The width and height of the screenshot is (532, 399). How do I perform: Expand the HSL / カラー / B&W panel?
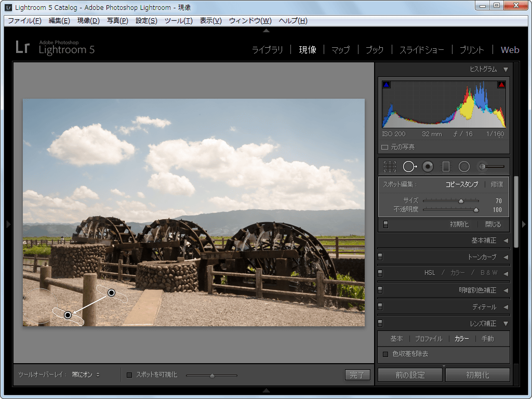click(506, 273)
